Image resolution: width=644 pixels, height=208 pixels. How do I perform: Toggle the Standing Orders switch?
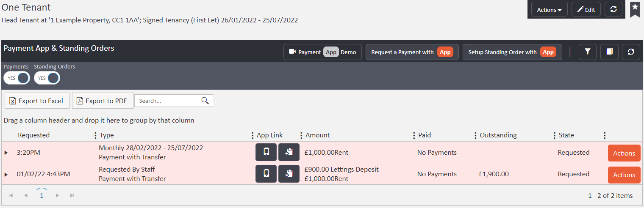tap(47, 78)
